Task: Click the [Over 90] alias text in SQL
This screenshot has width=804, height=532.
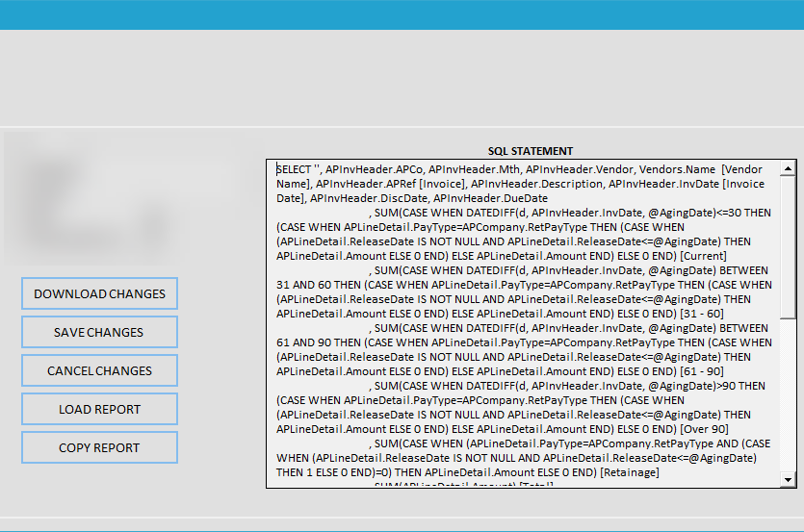Action: [x=704, y=429]
